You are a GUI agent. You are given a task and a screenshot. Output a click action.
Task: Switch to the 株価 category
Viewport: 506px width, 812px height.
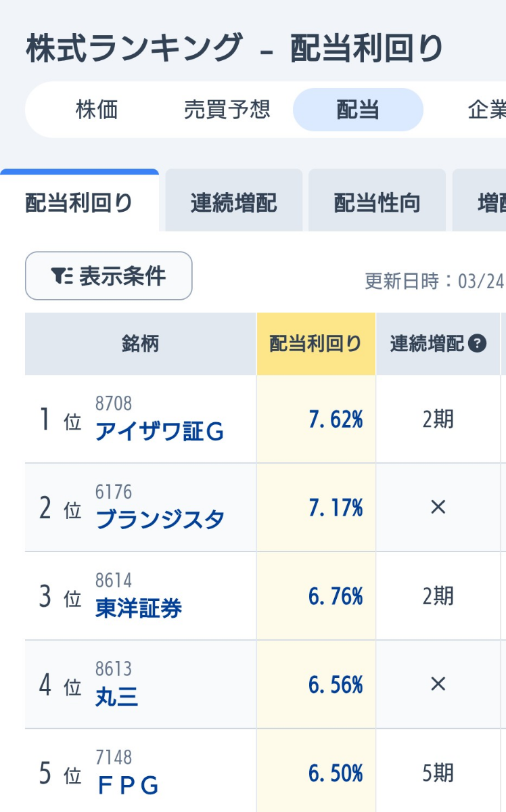97,110
